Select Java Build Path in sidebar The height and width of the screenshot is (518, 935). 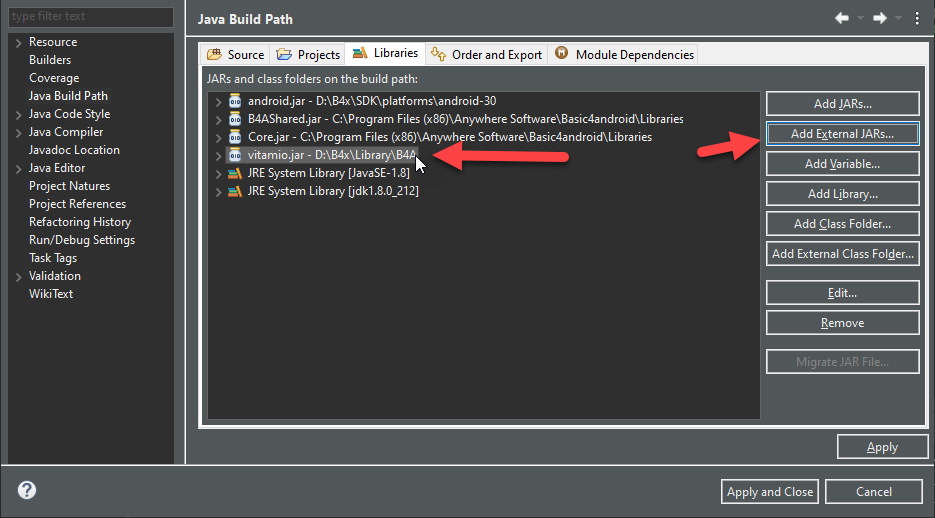point(69,96)
